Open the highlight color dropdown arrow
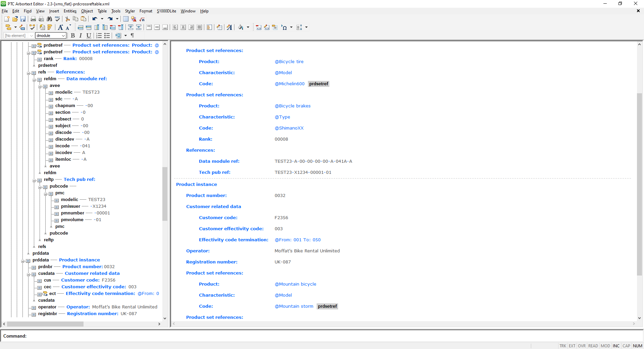This screenshot has width=644, height=349. point(248,27)
